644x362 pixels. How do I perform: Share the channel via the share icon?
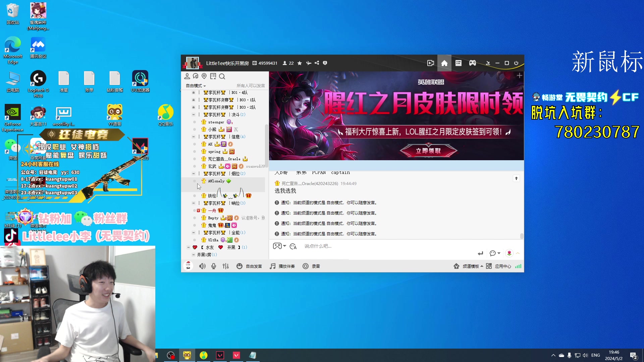tap(317, 63)
